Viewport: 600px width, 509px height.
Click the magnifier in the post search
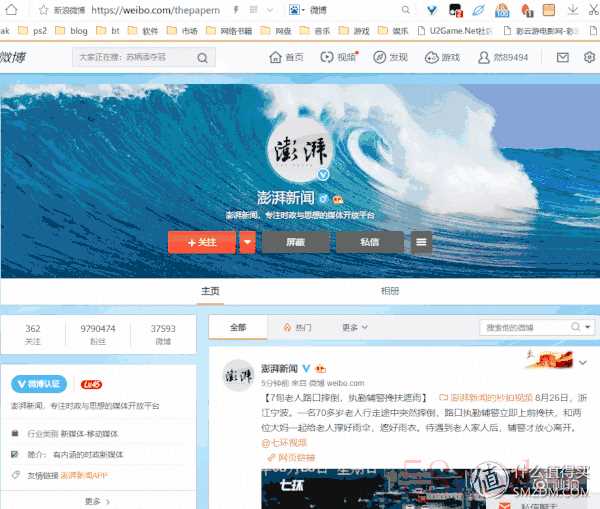[575, 327]
